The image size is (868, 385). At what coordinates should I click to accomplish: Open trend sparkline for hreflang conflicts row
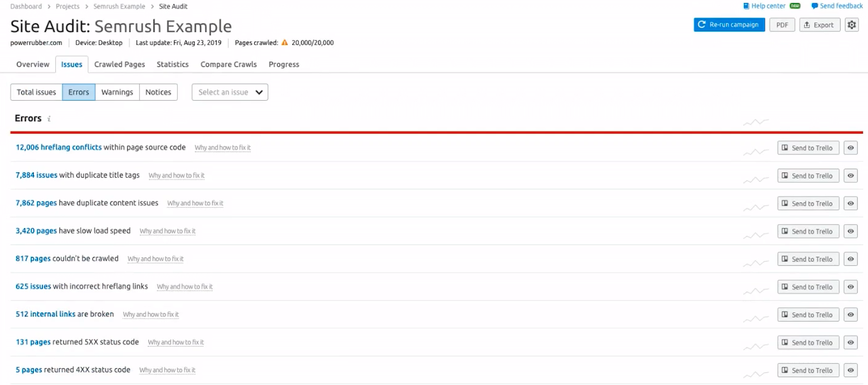pyautogui.click(x=756, y=151)
